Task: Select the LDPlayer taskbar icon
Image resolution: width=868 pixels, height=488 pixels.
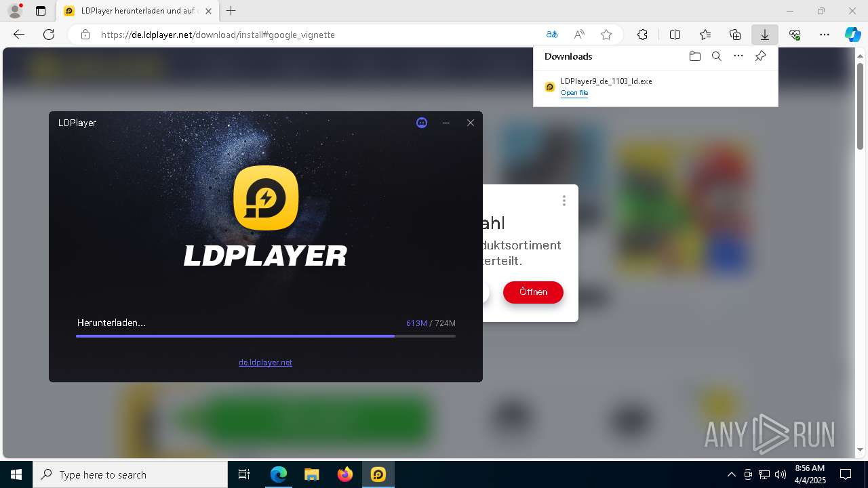Action: (378, 474)
